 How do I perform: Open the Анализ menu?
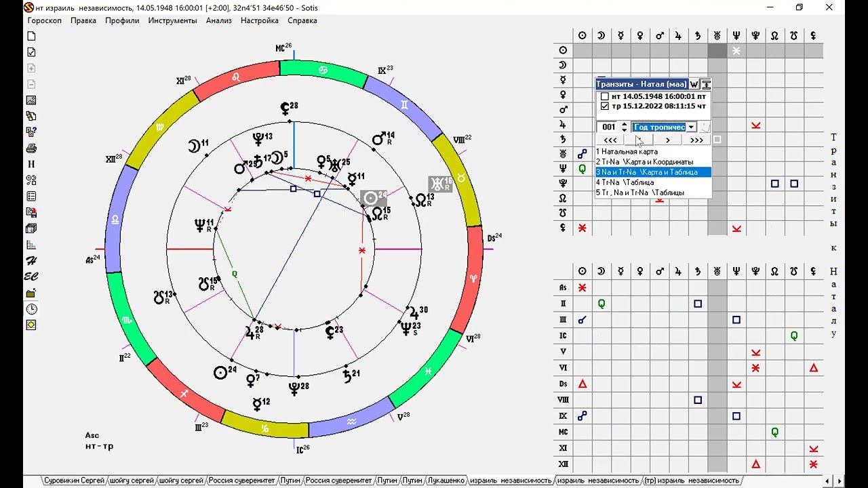click(x=218, y=20)
